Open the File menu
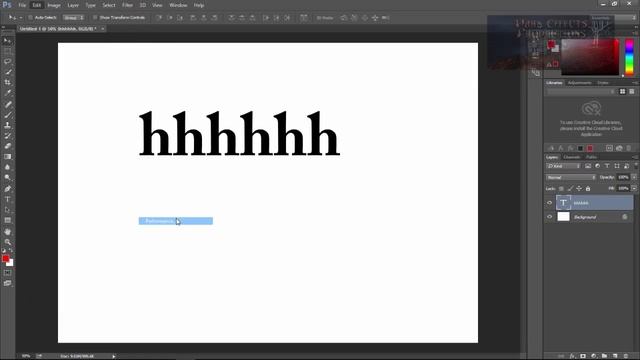 click(x=22, y=5)
